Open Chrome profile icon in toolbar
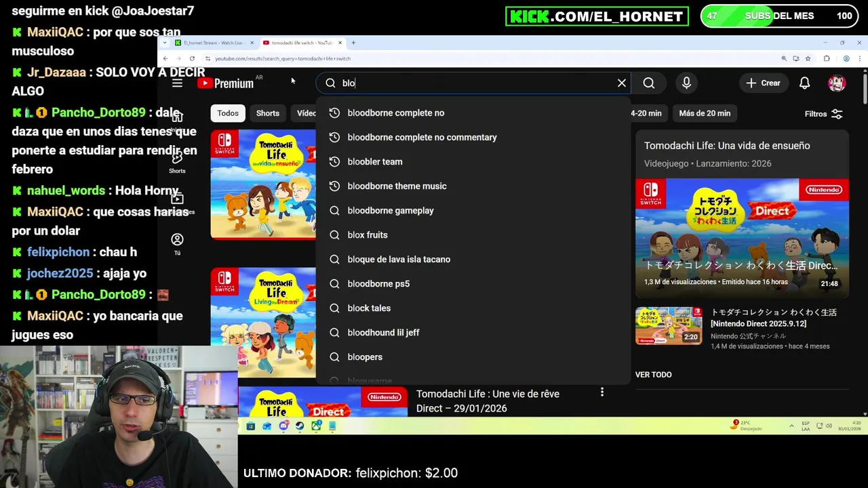This screenshot has height=488, width=868. click(846, 58)
